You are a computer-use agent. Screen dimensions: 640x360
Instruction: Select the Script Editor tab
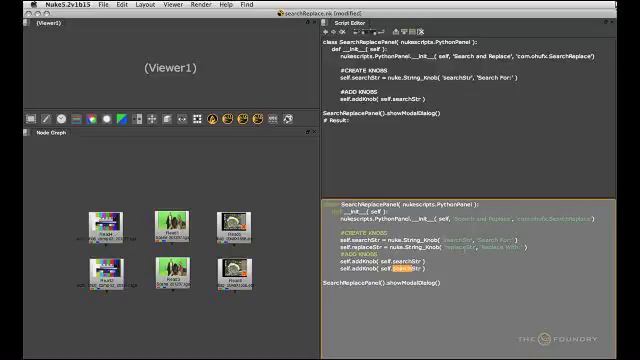(x=350, y=23)
